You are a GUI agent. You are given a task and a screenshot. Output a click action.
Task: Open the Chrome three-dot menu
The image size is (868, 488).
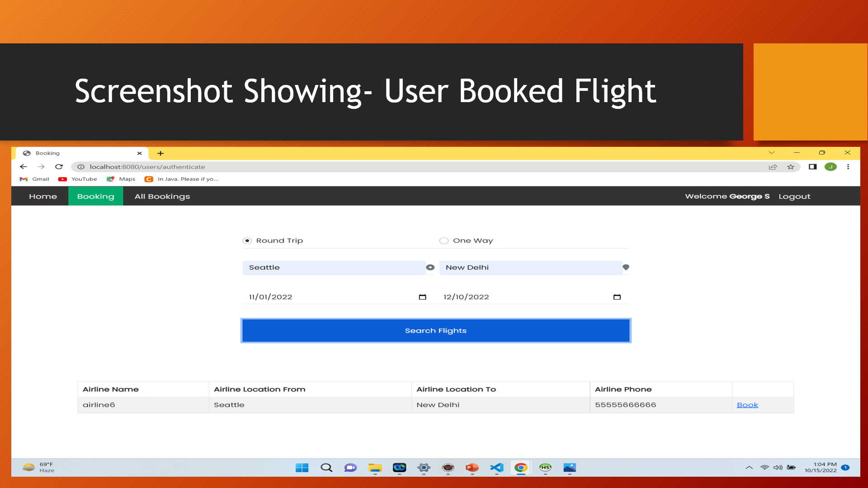point(848,167)
